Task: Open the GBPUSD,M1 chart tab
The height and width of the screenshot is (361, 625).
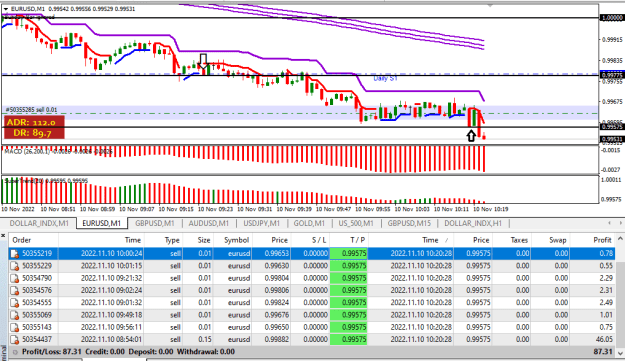Action: tap(155, 224)
